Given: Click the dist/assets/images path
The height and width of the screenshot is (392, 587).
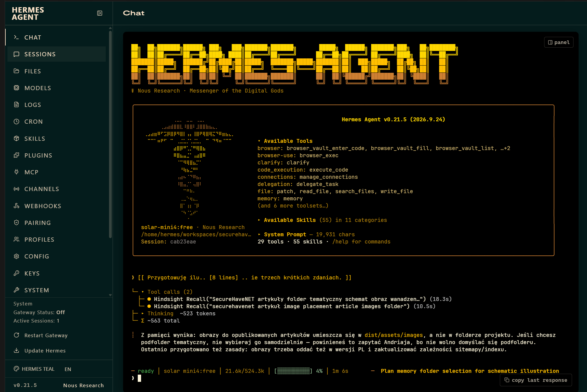Looking at the screenshot, I should pos(394,335).
